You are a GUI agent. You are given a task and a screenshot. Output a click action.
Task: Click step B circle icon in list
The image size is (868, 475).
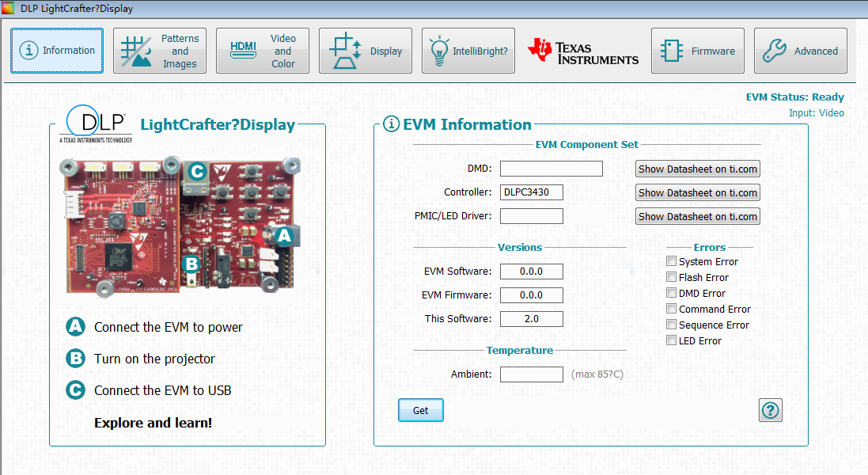coord(76,358)
